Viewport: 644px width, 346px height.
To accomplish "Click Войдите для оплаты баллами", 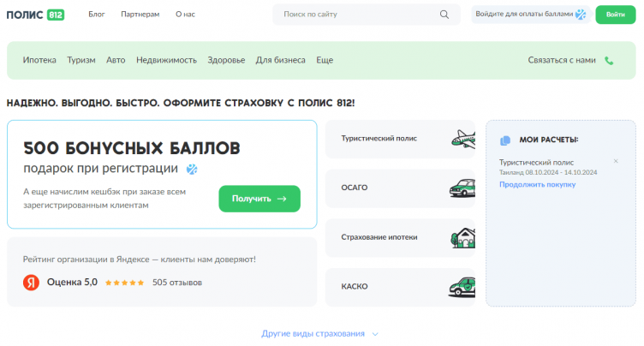I will [x=524, y=14].
